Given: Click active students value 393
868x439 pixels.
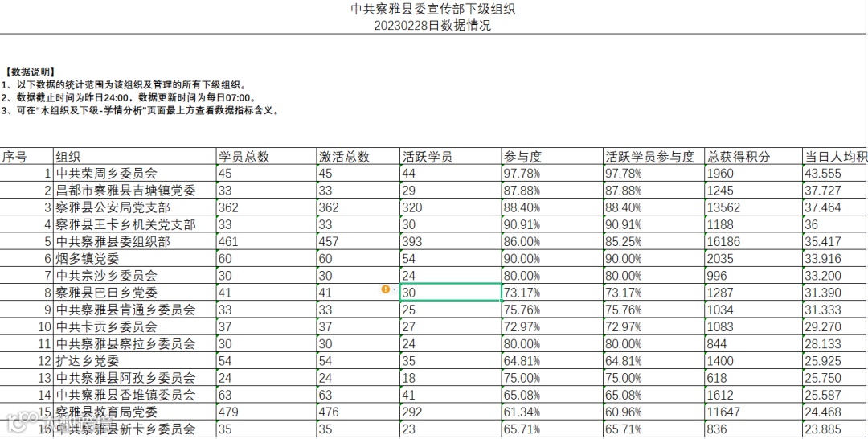Looking at the screenshot, I should point(451,241).
